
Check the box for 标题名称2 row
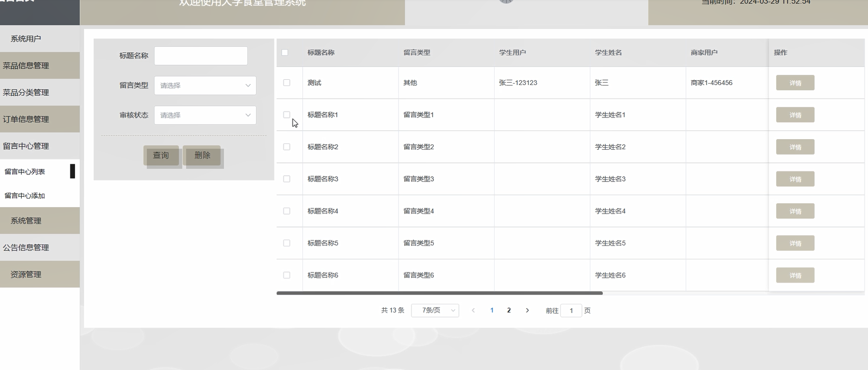(286, 147)
